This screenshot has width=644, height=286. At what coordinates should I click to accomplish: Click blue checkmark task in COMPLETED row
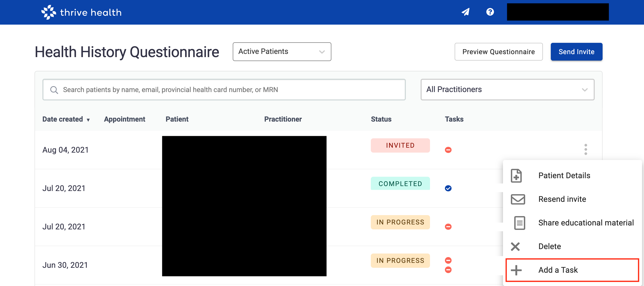(448, 189)
